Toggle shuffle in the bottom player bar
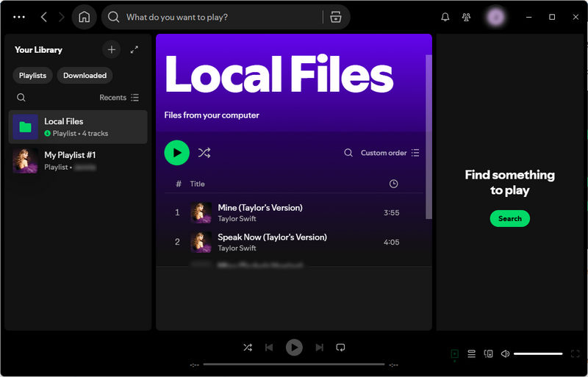The height and width of the screenshot is (377, 588). [248, 348]
